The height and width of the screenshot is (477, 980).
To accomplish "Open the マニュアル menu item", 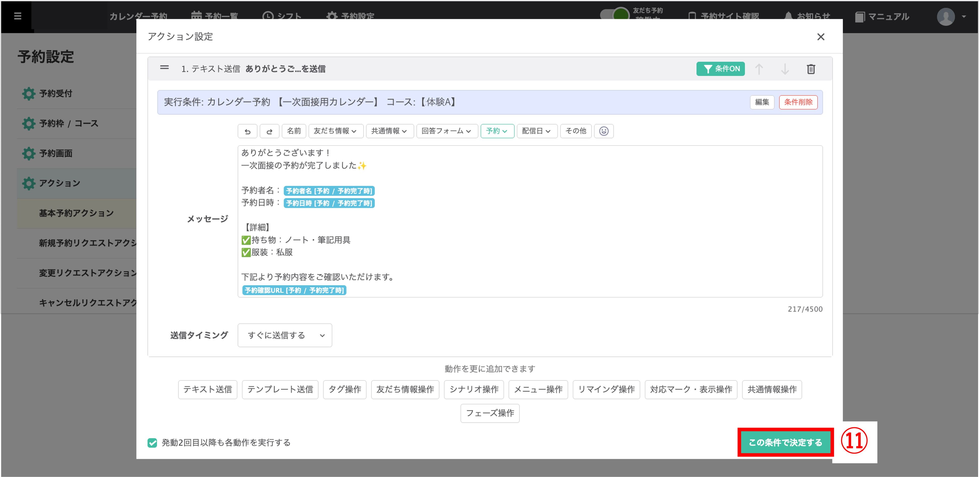I will click(882, 17).
